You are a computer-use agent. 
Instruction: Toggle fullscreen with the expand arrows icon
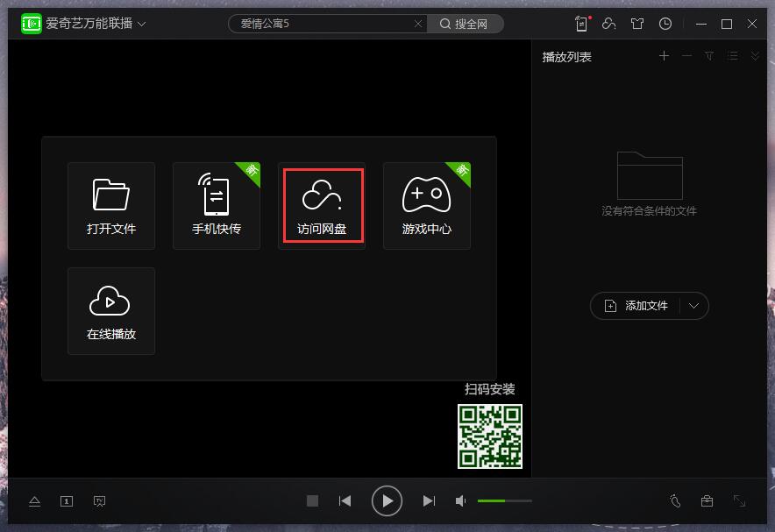click(x=739, y=501)
